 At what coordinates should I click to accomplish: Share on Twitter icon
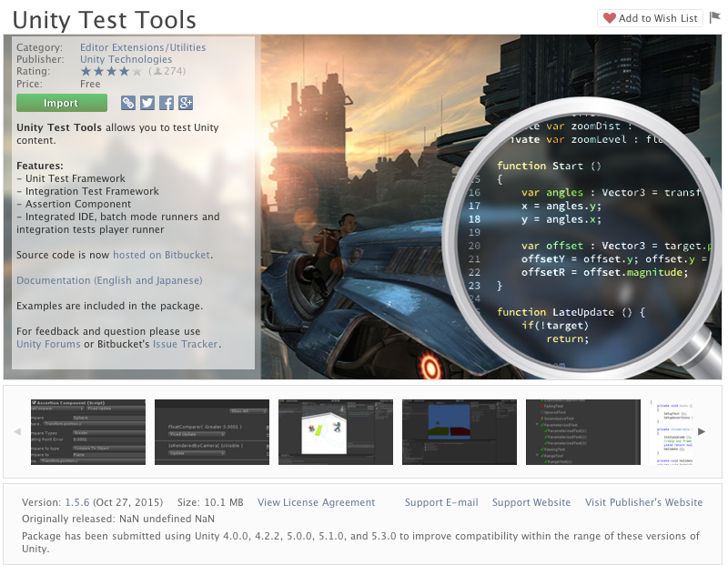[x=147, y=103]
